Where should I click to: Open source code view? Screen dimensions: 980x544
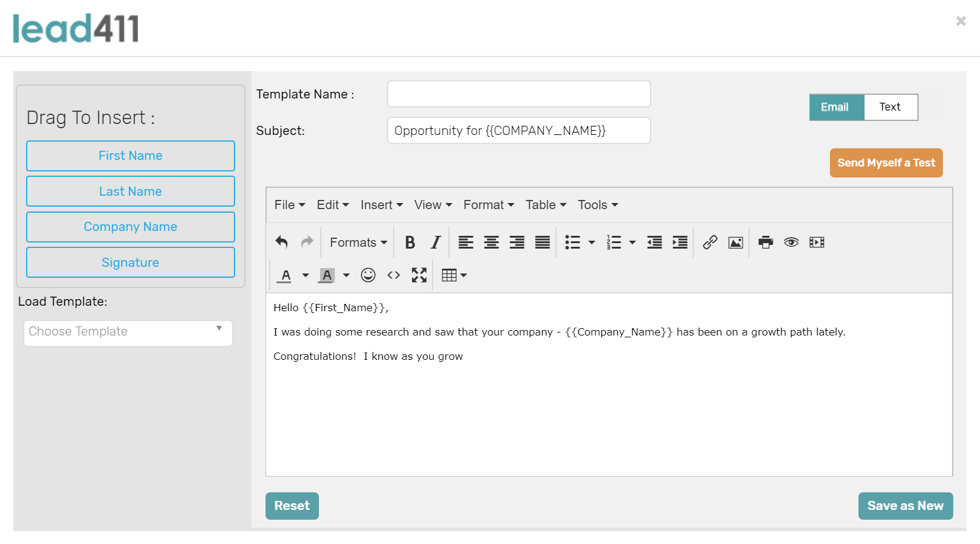tap(394, 275)
